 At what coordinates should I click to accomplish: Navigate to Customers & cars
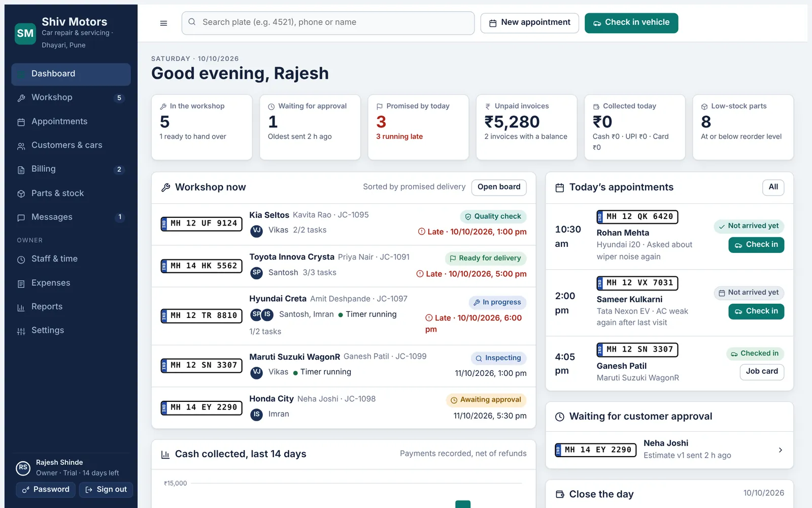[x=71, y=145]
